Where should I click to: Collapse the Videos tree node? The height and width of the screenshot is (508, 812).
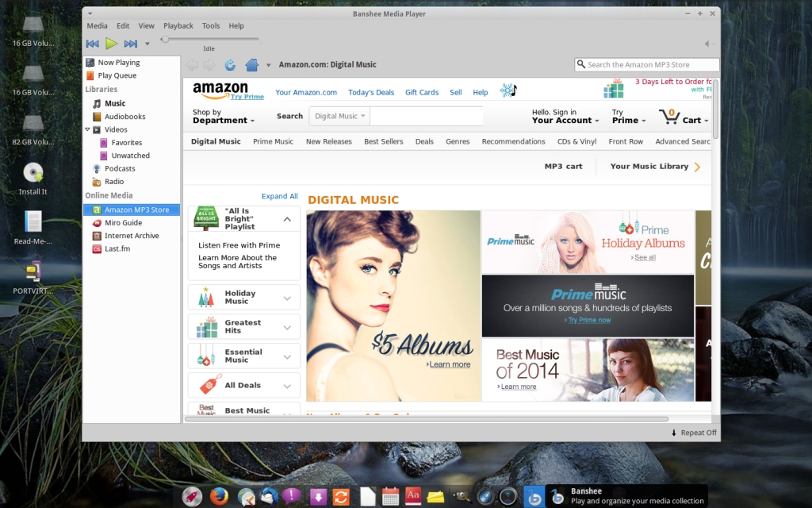(88, 129)
